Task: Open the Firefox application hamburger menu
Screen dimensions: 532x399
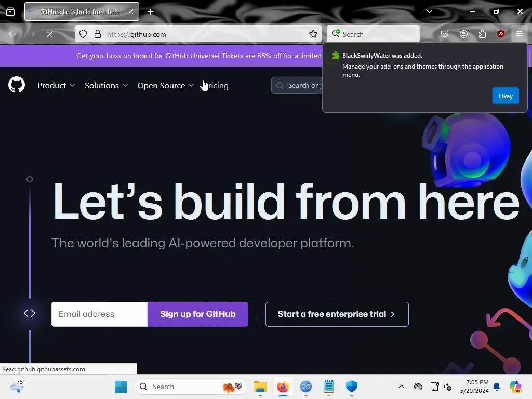Action: (x=519, y=34)
